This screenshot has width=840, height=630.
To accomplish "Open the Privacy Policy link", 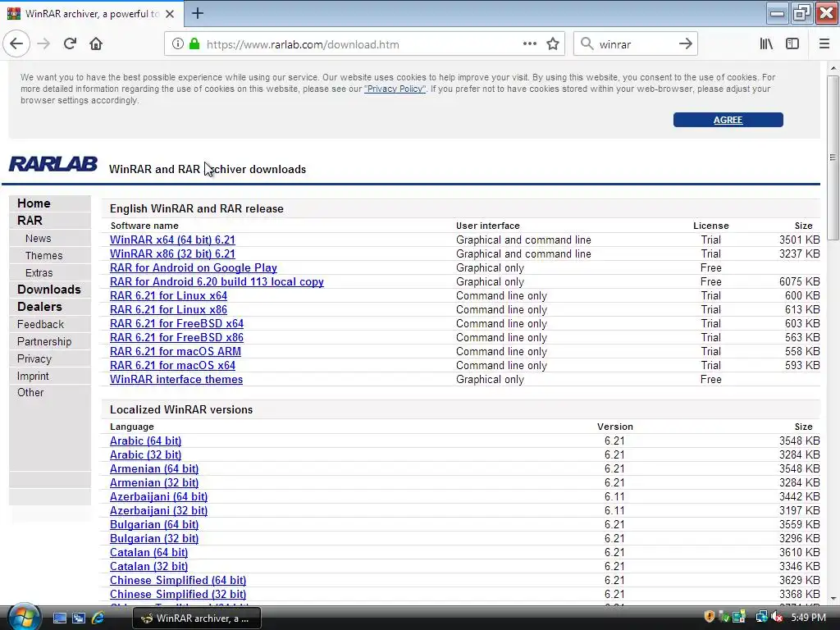I will [395, 89].
